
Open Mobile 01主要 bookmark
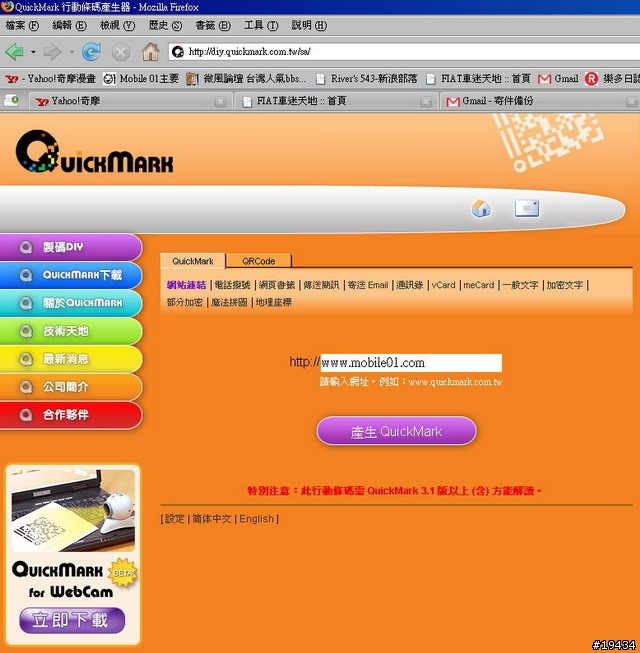141,78
